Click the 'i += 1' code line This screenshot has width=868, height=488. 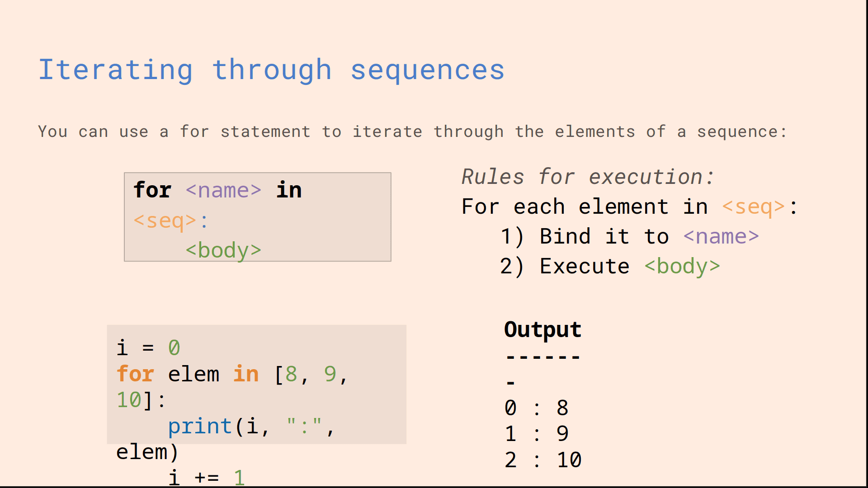207,478
